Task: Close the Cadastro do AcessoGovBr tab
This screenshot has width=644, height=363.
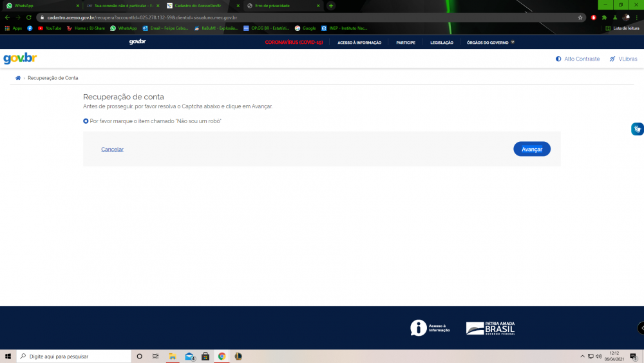Action: (238, 6)
